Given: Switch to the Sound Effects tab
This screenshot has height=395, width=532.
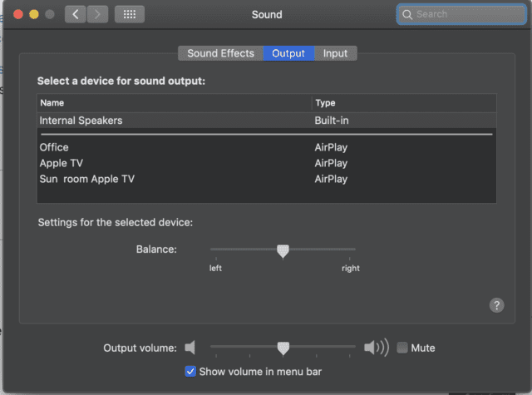Looking at the screenshot, I should pyautogui.click(x=220, y=53).
